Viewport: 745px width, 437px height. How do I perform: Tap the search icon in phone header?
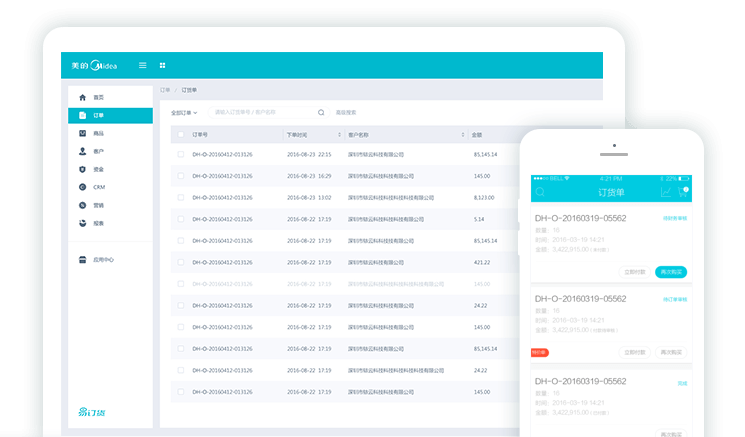pos(540,191)
